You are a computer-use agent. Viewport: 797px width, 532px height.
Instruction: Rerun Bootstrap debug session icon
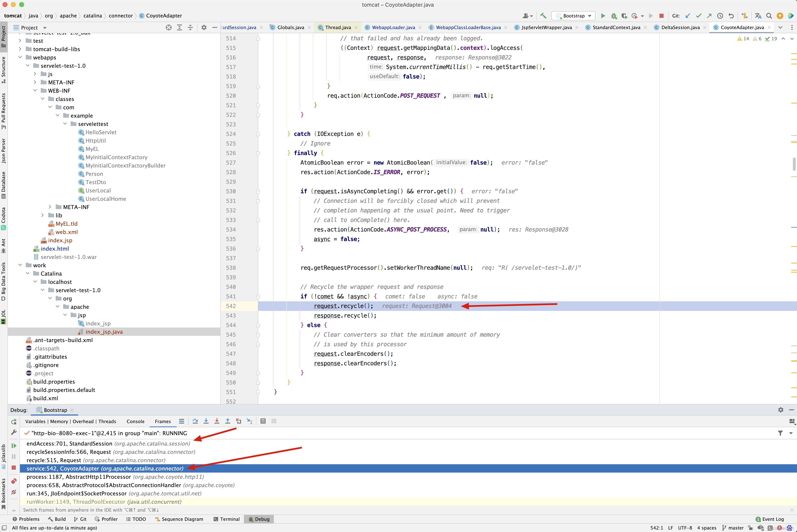pyautogui.click(x=14, y=422)
